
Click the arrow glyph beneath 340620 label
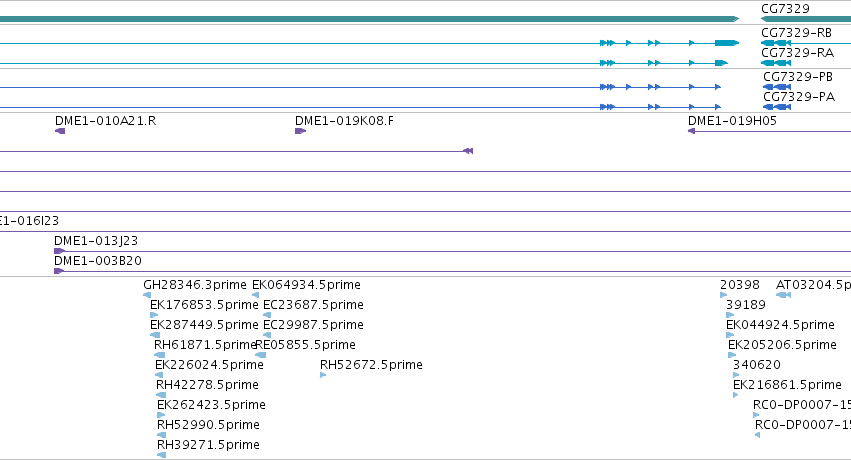coord(736,375)
